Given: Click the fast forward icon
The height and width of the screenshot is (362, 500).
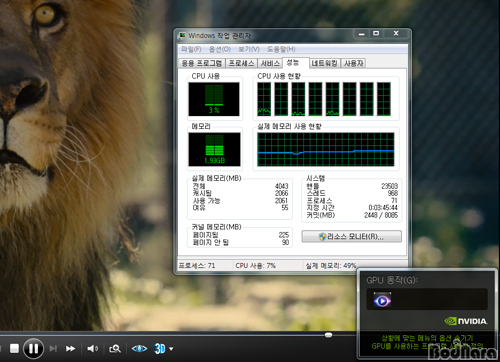Looking at the screenshot, I should (70, 349).
